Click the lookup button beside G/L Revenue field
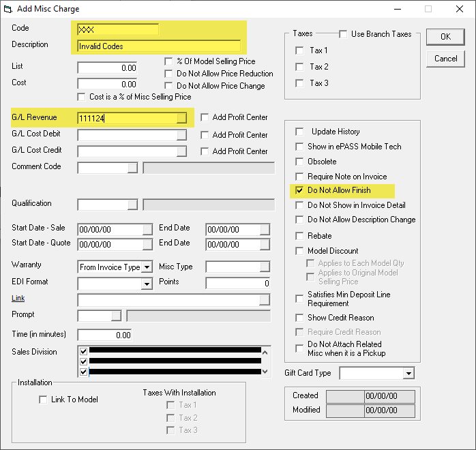 [181, 118]
